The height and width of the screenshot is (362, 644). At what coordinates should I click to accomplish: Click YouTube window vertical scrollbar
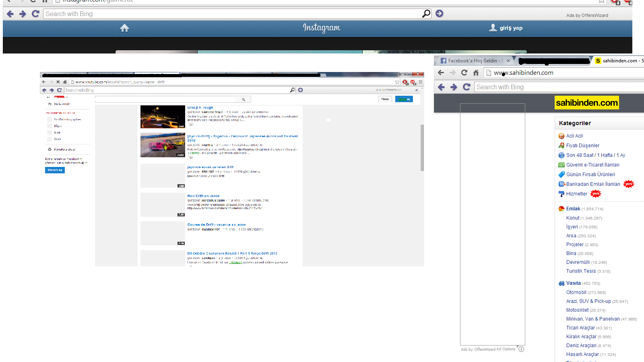(x=422, y=148)
